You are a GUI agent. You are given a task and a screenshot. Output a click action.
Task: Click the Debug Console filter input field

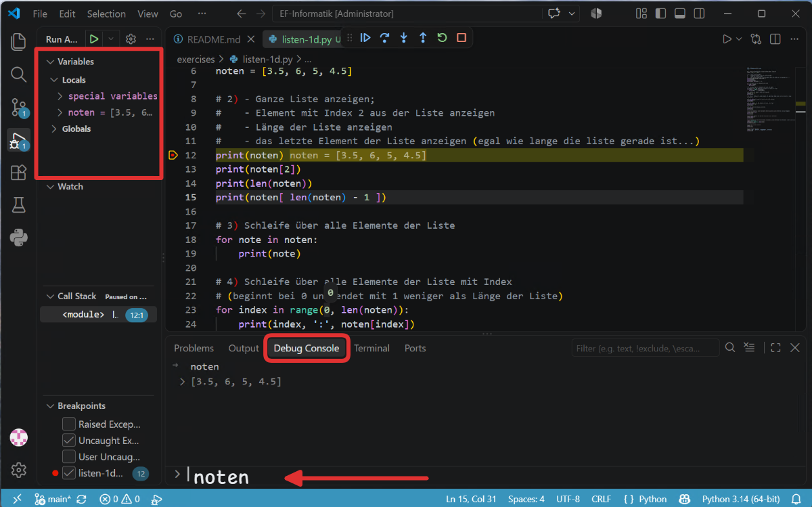pos(645,348)
